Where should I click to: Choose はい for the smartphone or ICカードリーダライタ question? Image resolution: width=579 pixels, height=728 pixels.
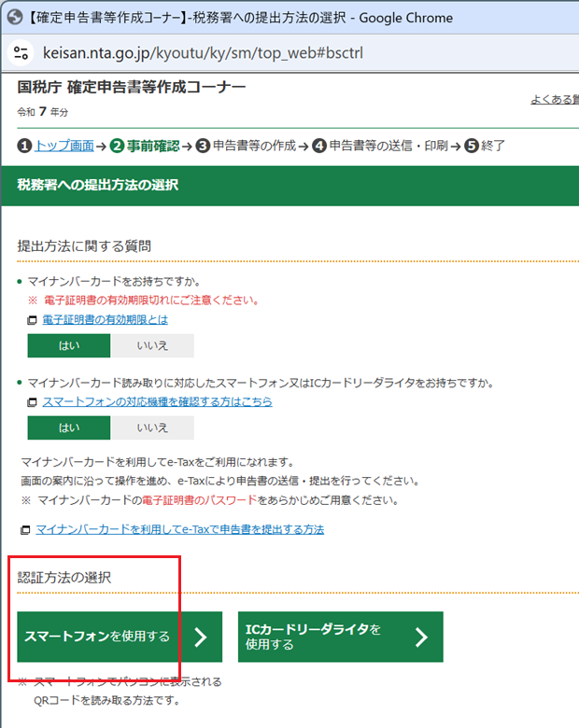pos(69,427)
